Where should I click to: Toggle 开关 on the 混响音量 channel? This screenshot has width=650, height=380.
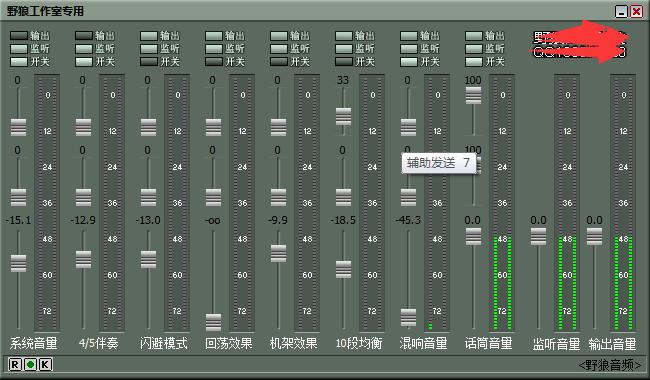[x=409, y=62]
